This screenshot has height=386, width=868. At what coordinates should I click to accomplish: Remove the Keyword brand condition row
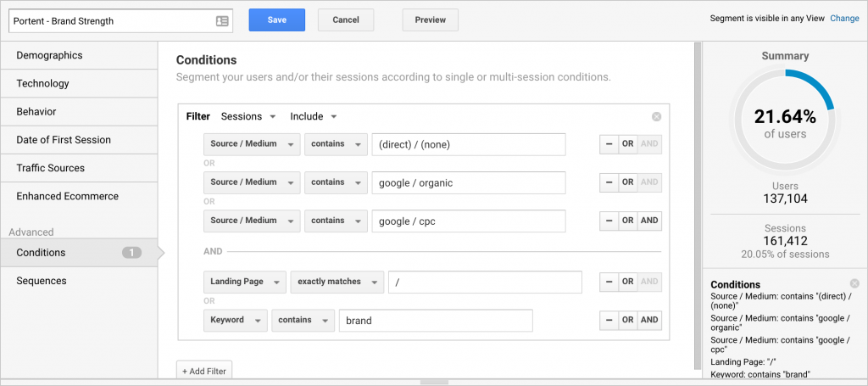click(609, 320)
